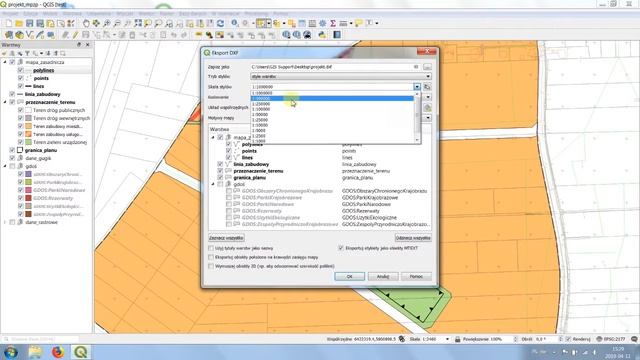Image resolution: width=640 pixels, height=360 pixels.
Task: Click the Zoom full extent icon
Action: (x=138, y=24)
